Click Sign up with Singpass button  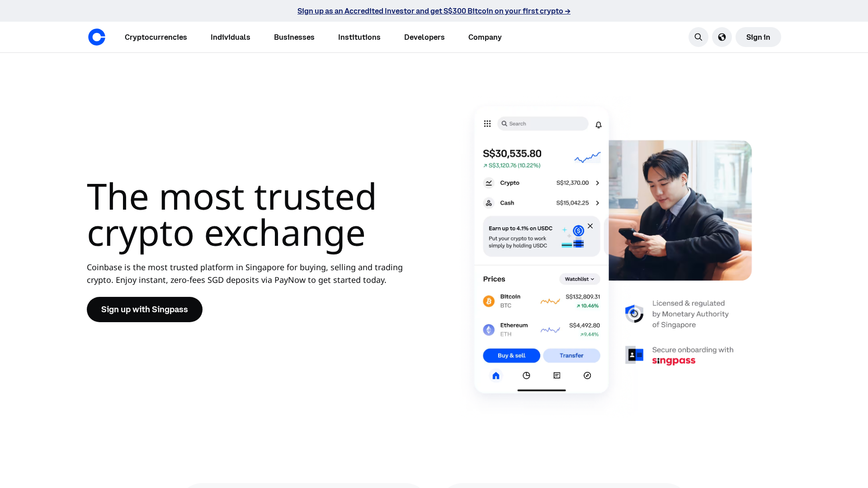(x=145, y=310)
